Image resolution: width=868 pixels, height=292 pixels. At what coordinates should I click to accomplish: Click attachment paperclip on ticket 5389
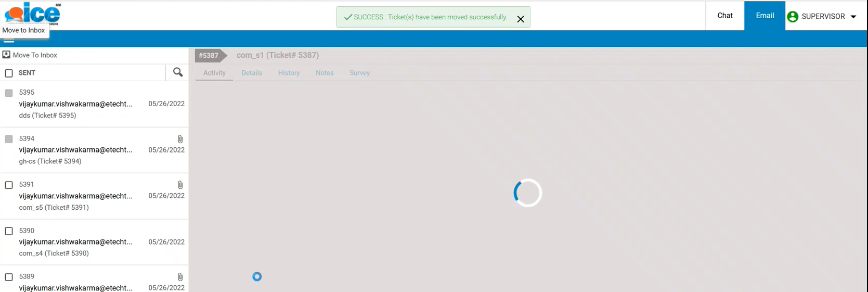pos(180,277)
